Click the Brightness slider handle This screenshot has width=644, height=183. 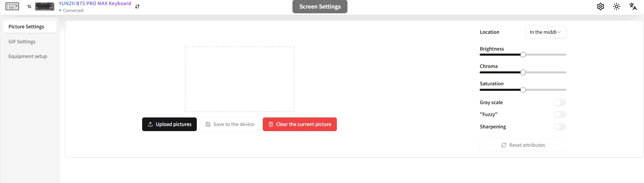pos(523,55)
